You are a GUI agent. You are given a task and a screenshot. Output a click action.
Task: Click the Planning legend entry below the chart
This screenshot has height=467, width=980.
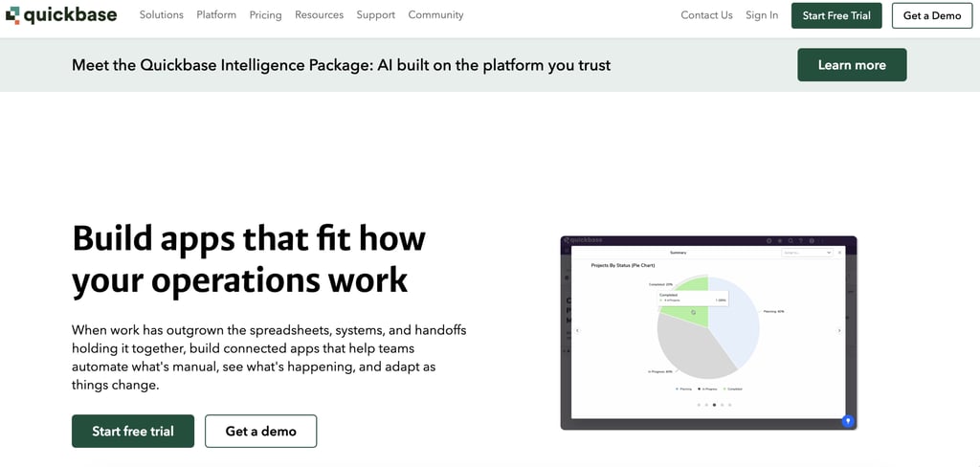pyautogui.click(x=684, y=389)
